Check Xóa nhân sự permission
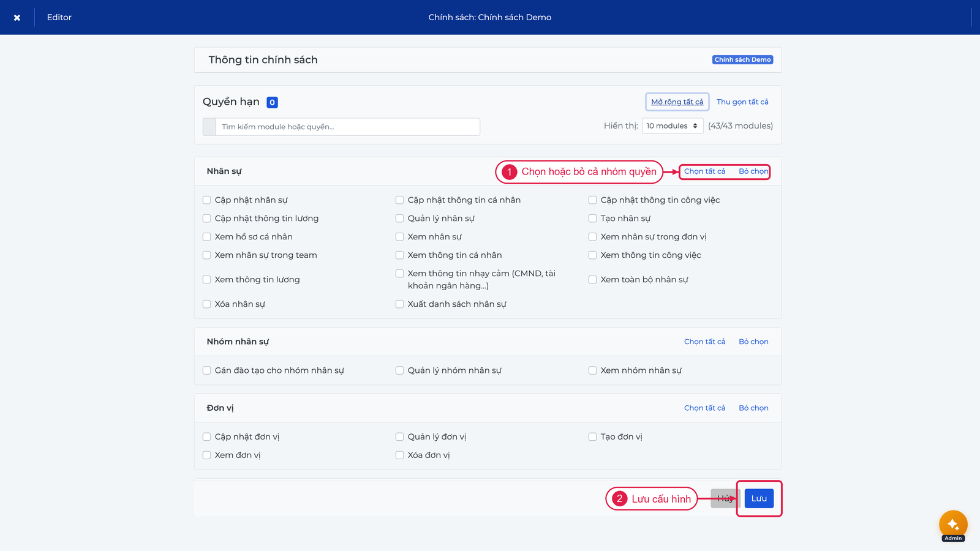 click(207, 304)
